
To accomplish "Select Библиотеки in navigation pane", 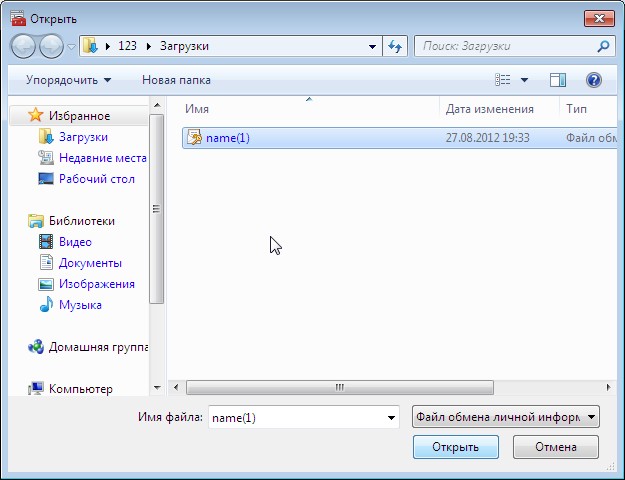I will click(x=82, y=221).
